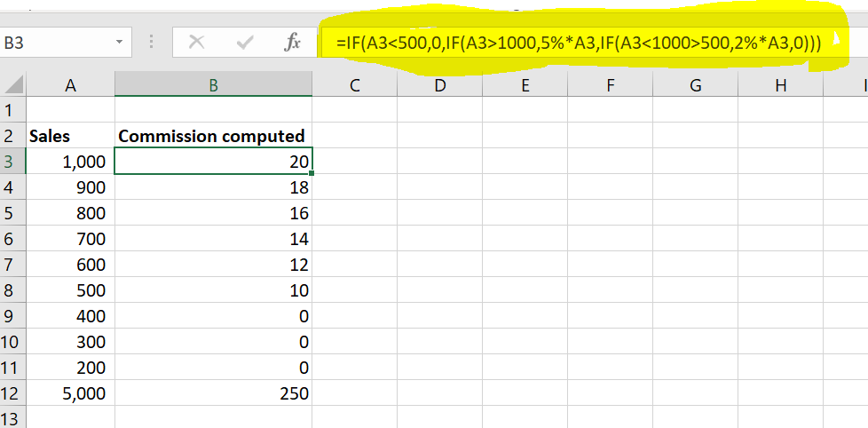868x428 pixels.
Task: Select row 10 header
Action: click(x=12, y=342)
